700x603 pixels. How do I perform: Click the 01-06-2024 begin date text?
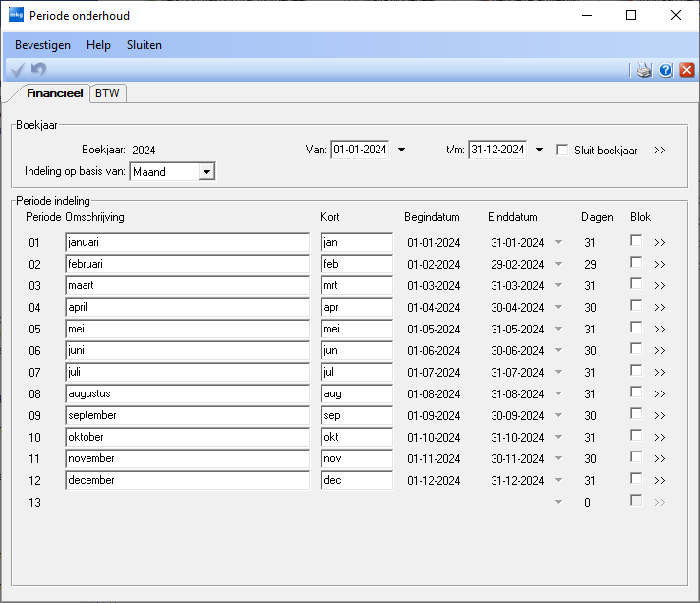point(434,351)
